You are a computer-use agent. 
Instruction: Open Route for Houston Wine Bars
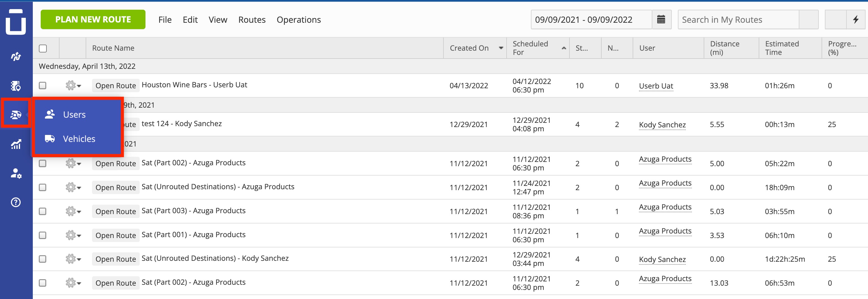click(x=116, y=86)
